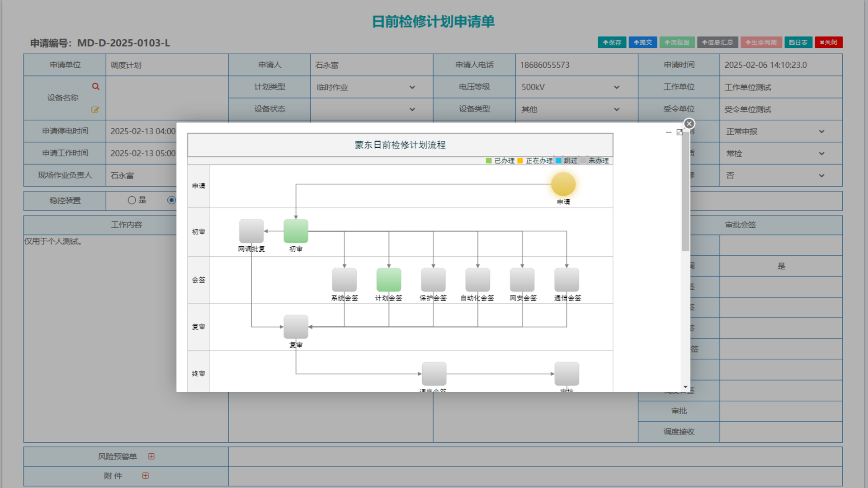The width and height of the screenshot is (868, 488).
Task: Click the 计划会签 flow node
Action: pos(388,279)
